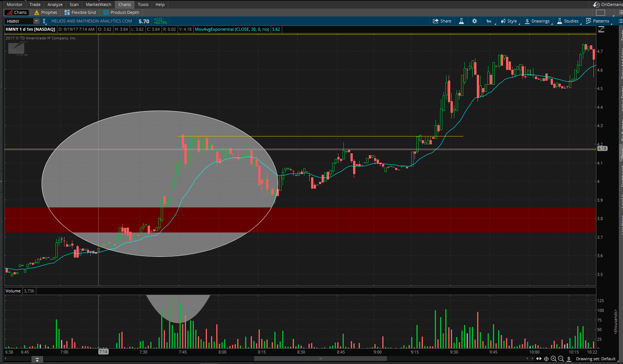Click the horizontal time scrollbar thumb

tap(320, 359)
